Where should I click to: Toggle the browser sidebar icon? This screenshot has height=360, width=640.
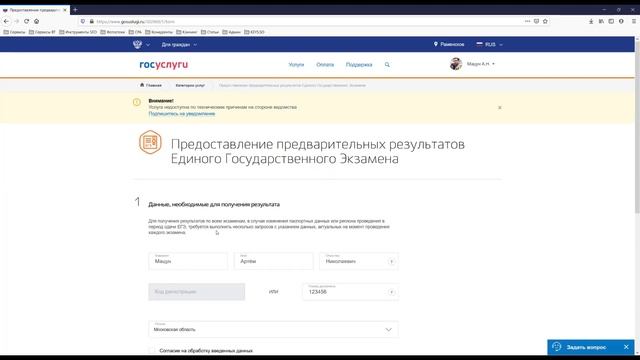(x=611, y=21)
